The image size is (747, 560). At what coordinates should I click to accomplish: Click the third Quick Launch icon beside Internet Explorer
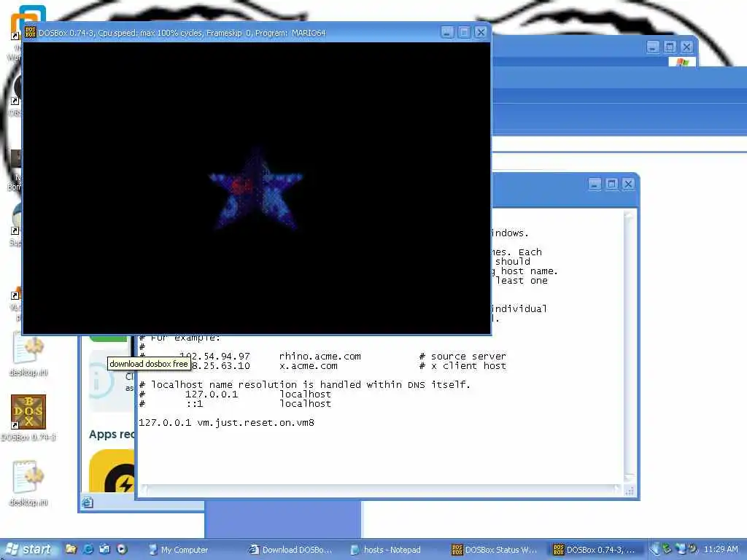tap(105, 549)
